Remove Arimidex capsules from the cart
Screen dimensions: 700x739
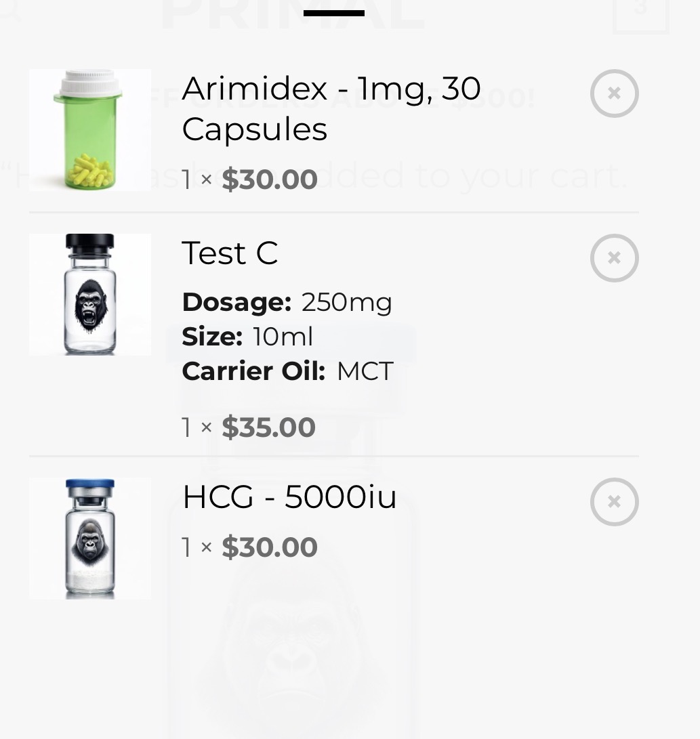614,93
